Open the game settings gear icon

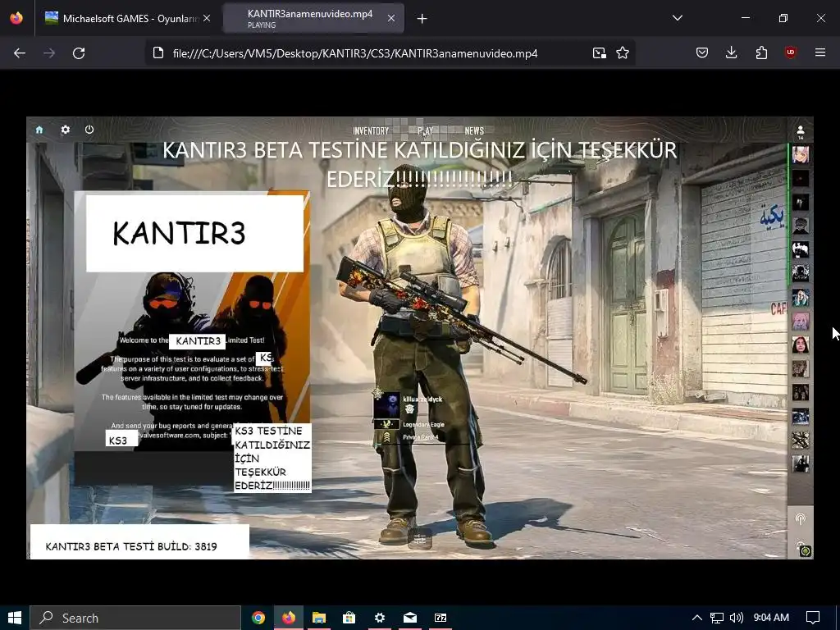[x=66, y=130]
